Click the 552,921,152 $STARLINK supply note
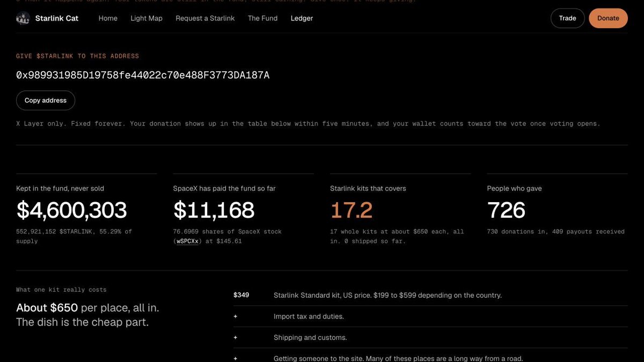Screen dimensions: 644x362 74,237
